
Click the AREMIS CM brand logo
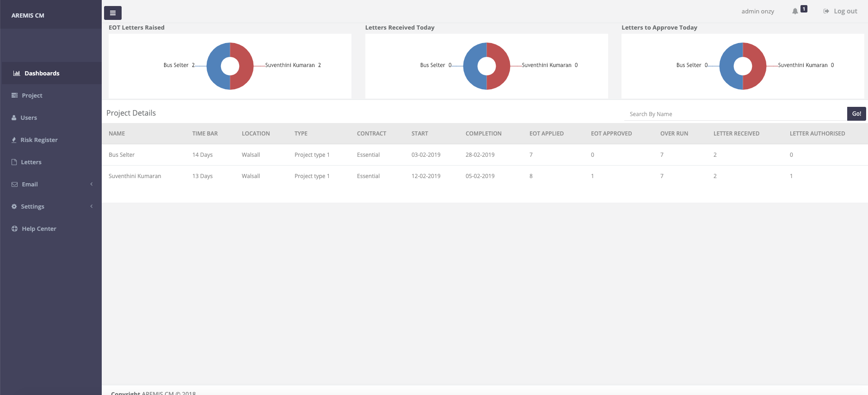28,15
